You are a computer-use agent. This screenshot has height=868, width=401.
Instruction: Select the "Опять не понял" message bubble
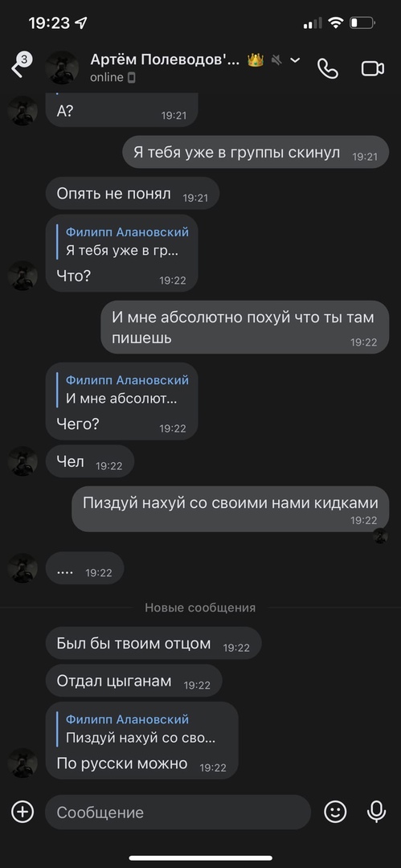(x=133, y=194)
